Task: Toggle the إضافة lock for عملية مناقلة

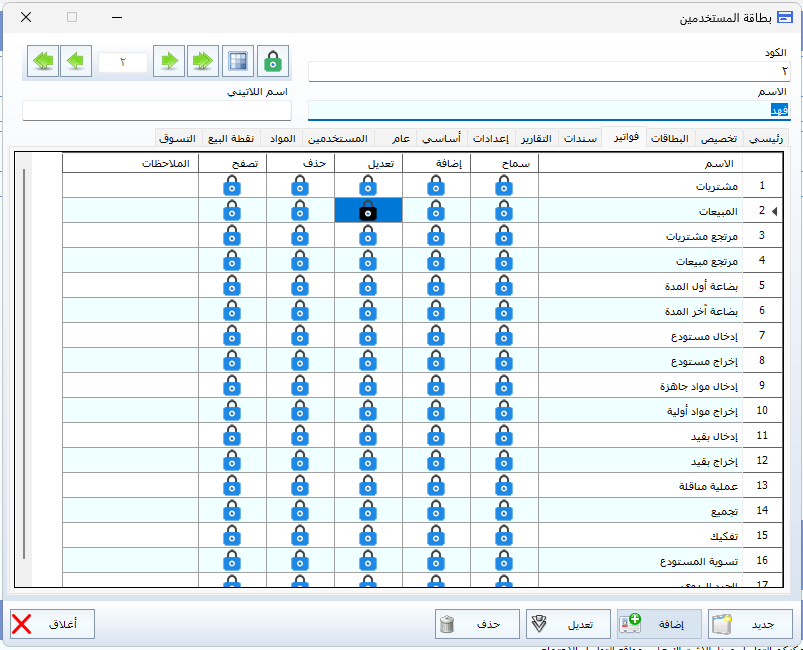Action: coord(436,486)
